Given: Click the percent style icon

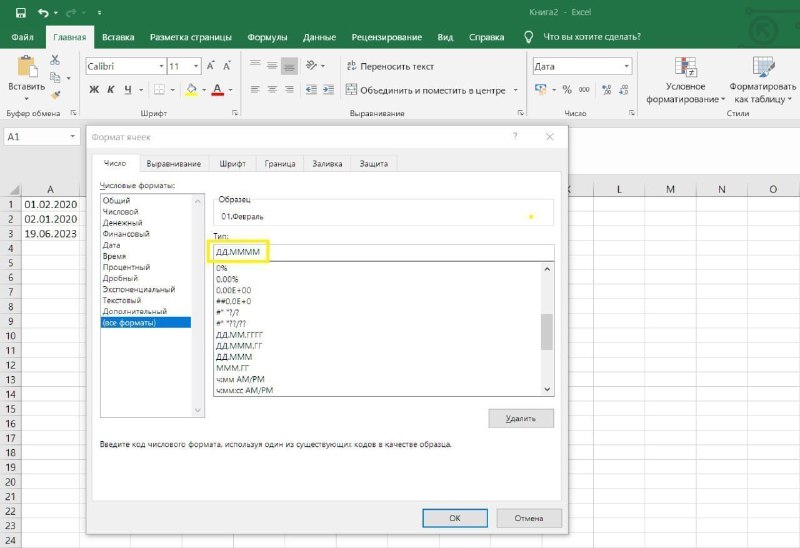Looking at the screenshot, I should click(x=567, y=90).
